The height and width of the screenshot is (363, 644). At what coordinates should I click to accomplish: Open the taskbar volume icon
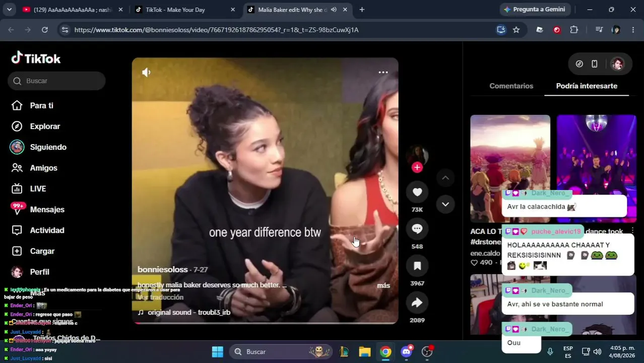point(598,351)
